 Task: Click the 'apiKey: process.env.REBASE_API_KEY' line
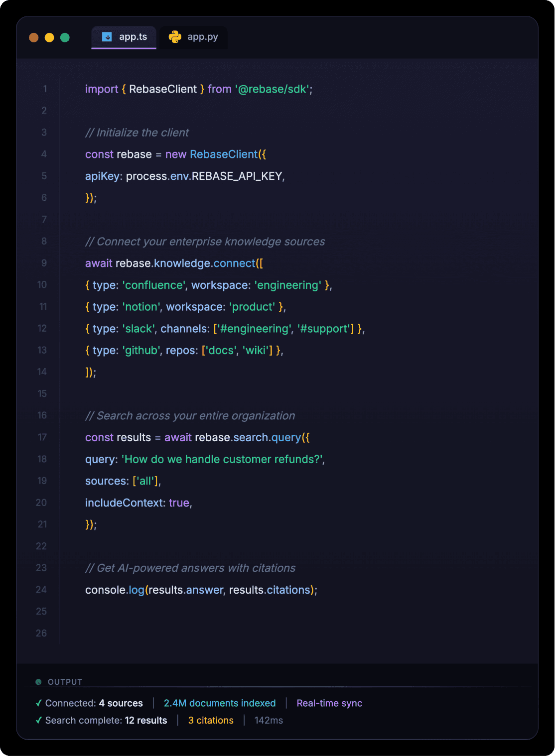coord(185,176)
